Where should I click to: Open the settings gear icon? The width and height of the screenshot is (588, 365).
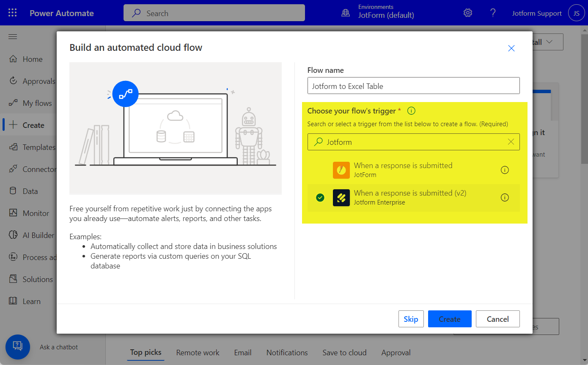click(467, 13)
